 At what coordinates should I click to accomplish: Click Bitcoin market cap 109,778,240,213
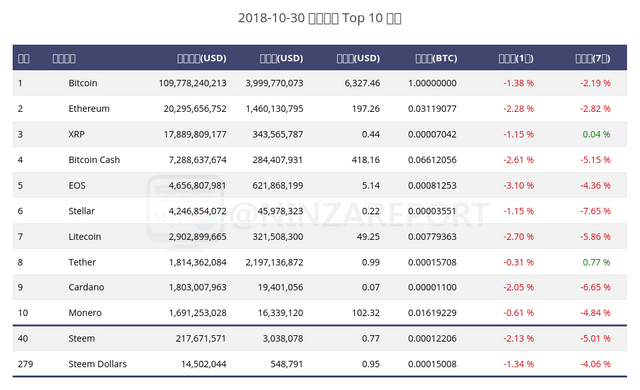click(x=193, y=83)
